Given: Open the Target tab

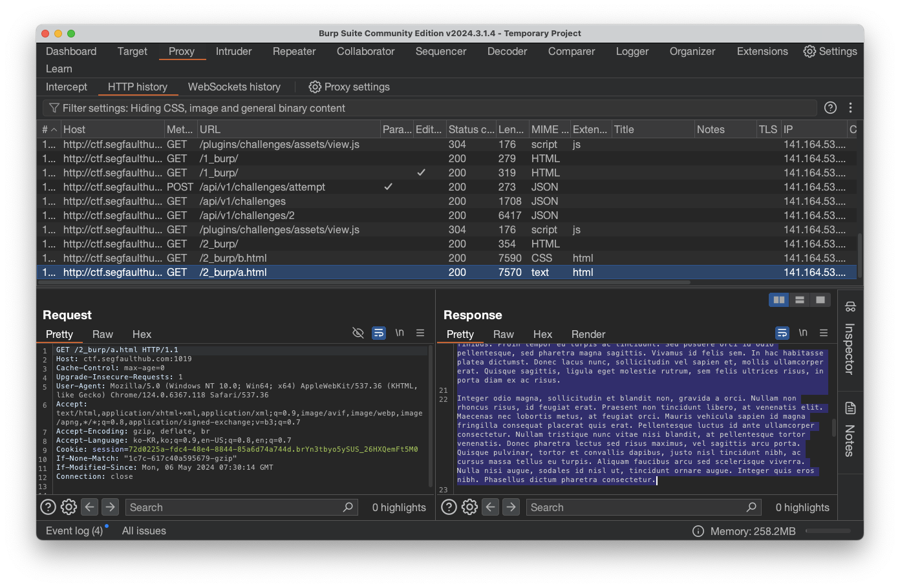Looking at the screenshot, I should click(x=133, y=51).
